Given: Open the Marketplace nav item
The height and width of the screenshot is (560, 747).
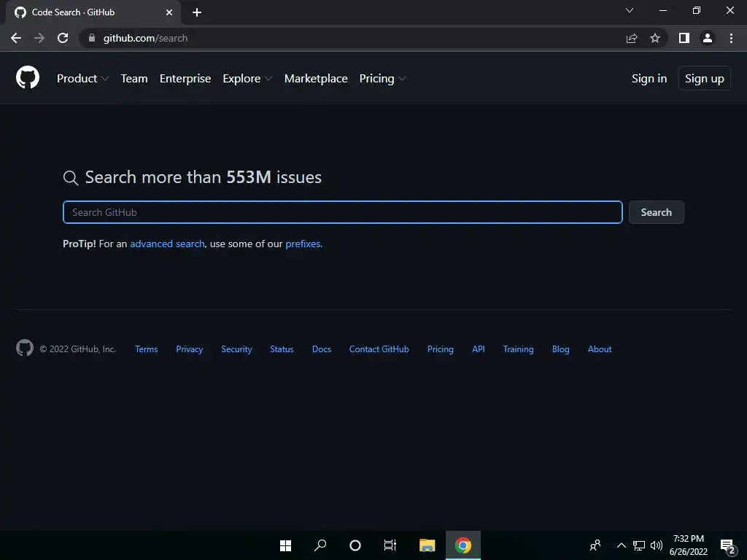Looking at the screenshot, I should tap(316, 79).
